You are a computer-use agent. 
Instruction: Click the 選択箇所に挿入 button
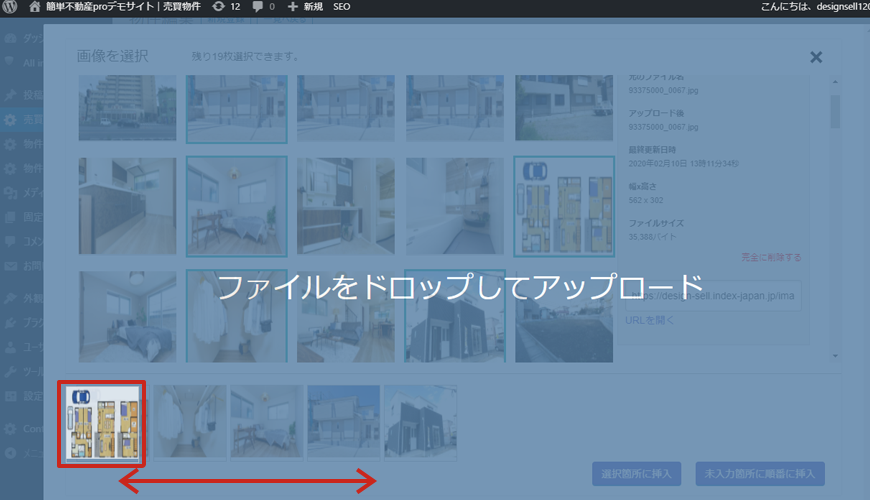click(637, 472)
